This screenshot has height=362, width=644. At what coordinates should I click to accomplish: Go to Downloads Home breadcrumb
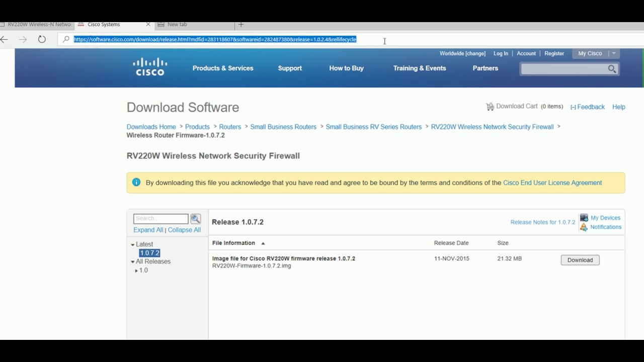151,127
